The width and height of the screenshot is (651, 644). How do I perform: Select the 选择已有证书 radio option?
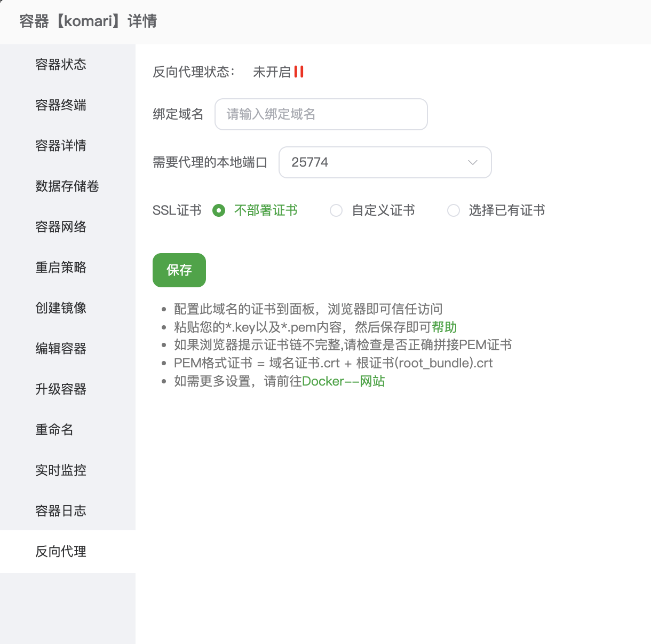454,210
